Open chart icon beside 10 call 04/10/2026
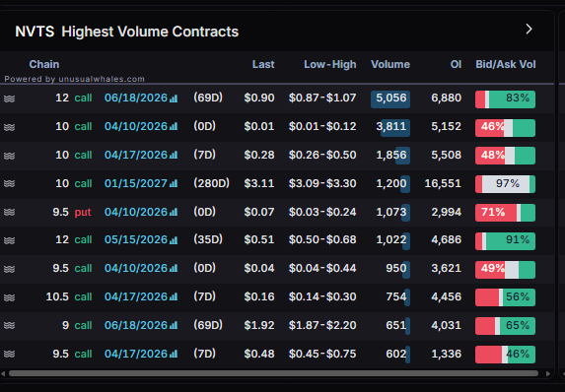 point(174,127)
